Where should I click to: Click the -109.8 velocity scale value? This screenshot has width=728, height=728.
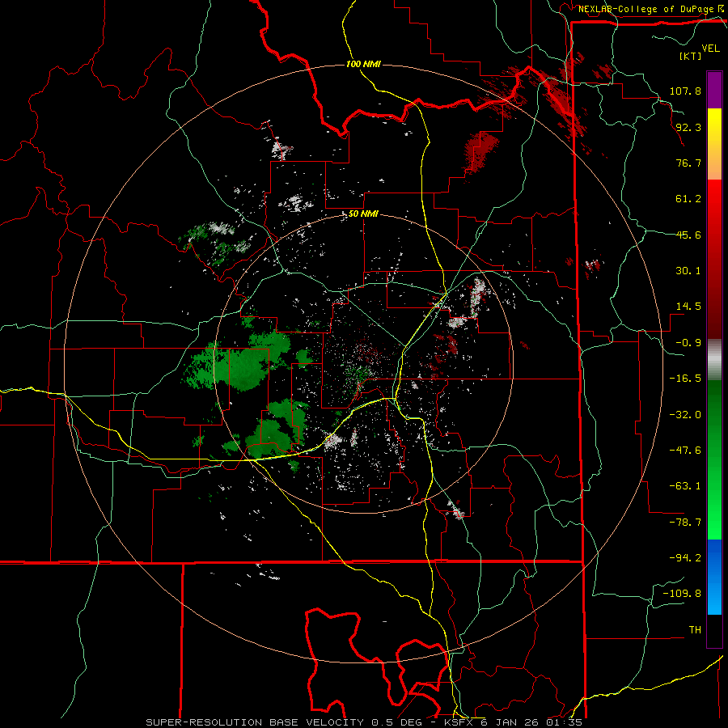tap(682, 594)
